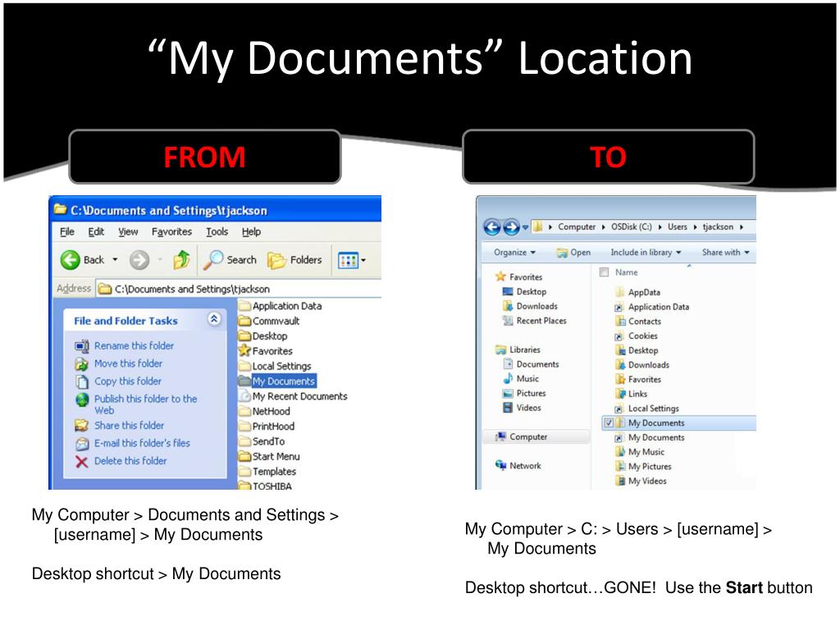The width and height of the screenshot is (840, 630).
Task: Open the recent pages dropdown beside Forward in Windows 7
Action: pyautogui.click(x=526, y=227)
